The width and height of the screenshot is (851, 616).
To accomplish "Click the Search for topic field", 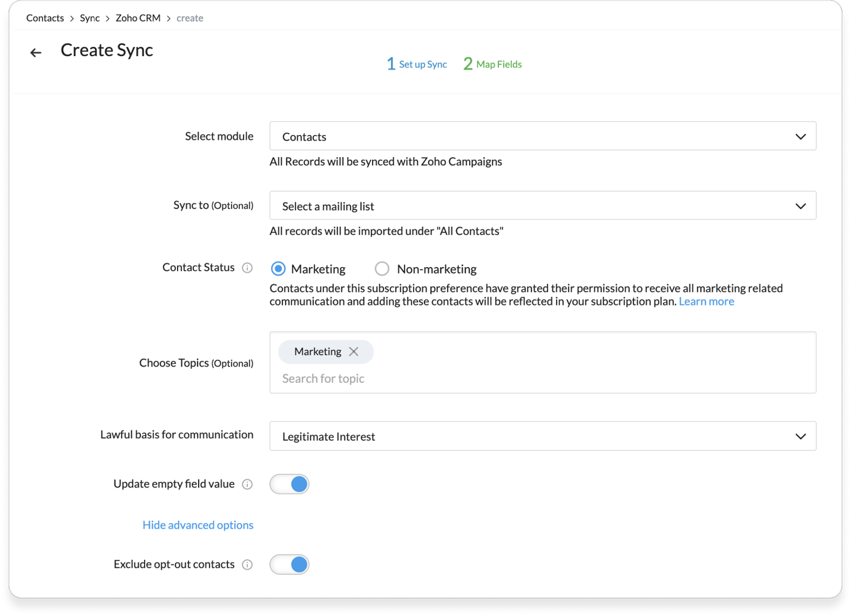I will [323, 378].
